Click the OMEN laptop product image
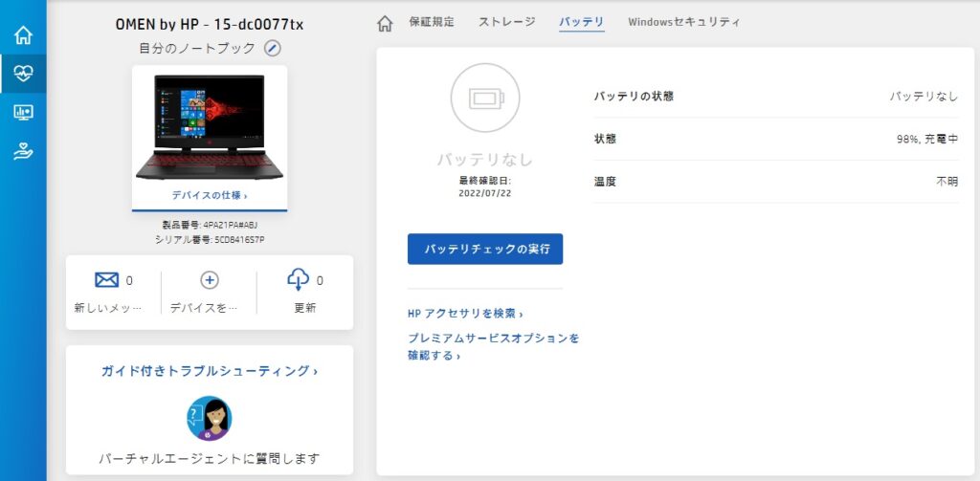Viewport: 980px width, 481px height. [x=210, y=127]
